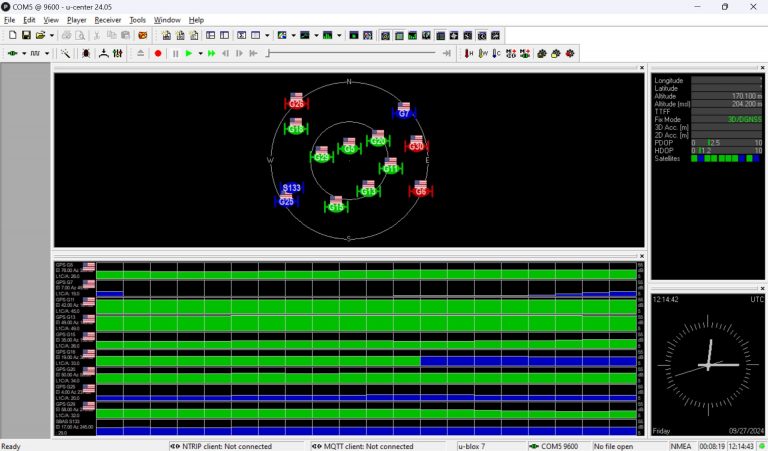Open the Tools menu

coord(137,20)
